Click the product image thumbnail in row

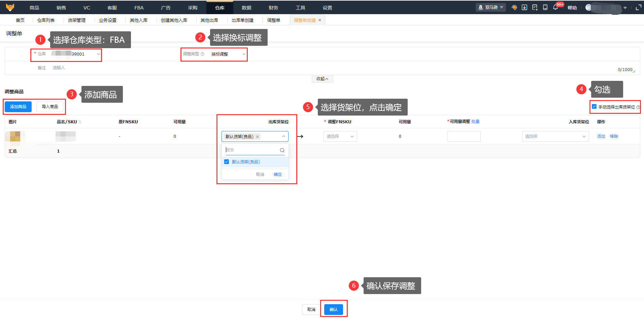(x=15, y=136)
